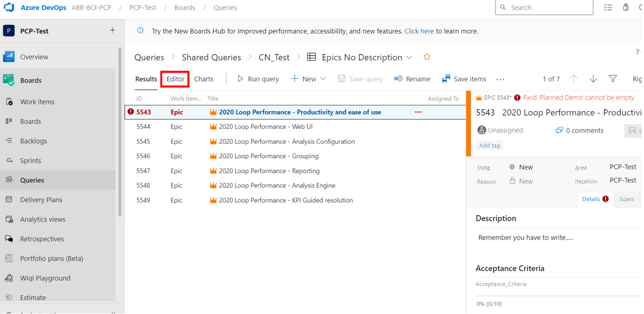Image resolution: width=644 pixels, height=314 pixels.
Task: Click ABB-BCI-PCP in the top breadcrumb
Action: (91, 8)
